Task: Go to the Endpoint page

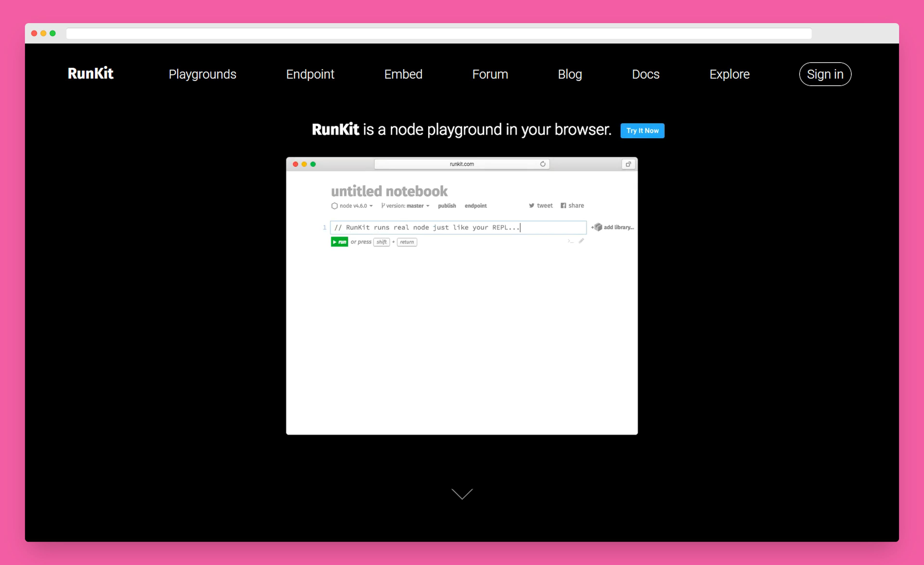Action: [310, 74]
